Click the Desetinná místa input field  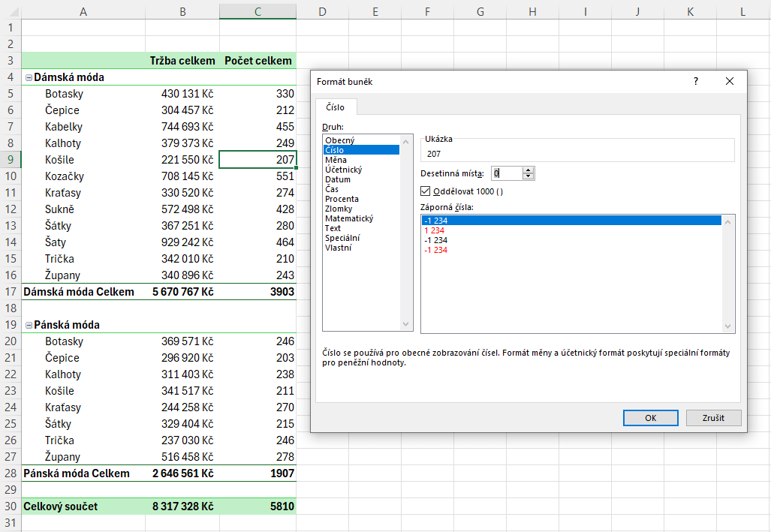pyautogui.click(x=505, y=173)
